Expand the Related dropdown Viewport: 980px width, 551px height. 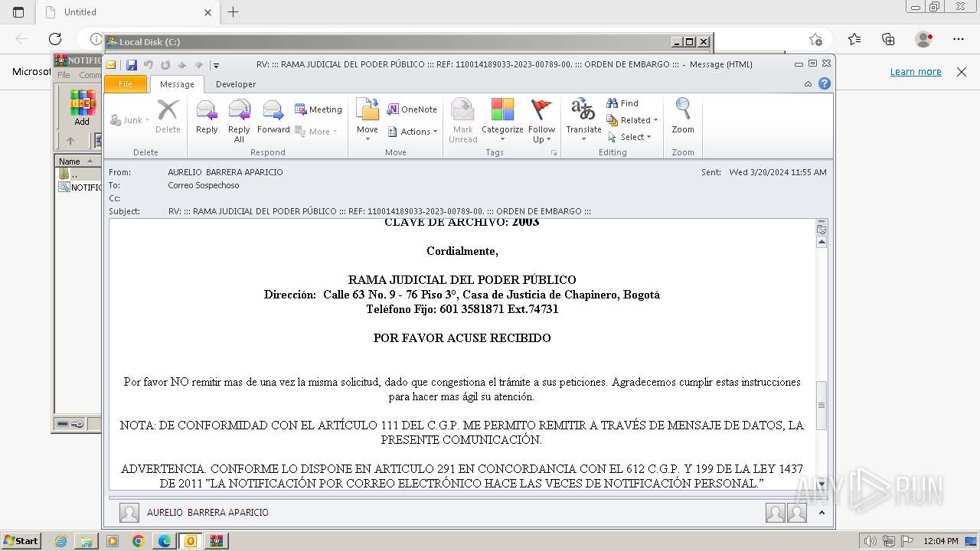click(632, 120)
